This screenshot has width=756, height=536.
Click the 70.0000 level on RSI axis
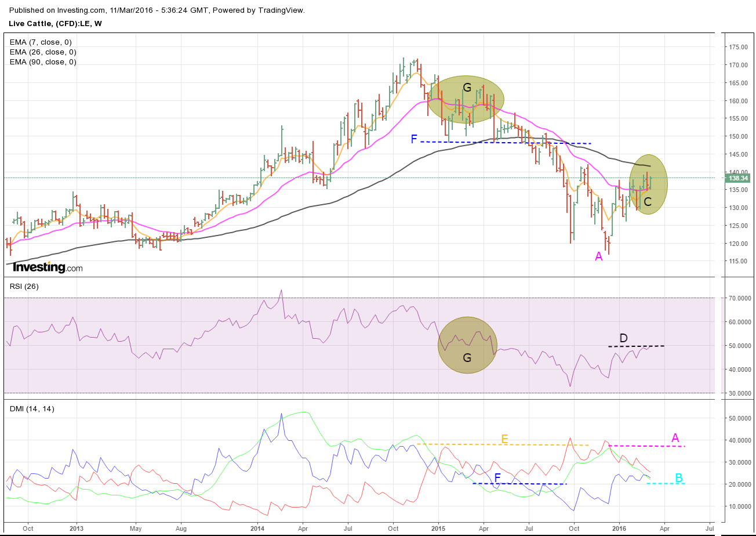coord(740,298)
